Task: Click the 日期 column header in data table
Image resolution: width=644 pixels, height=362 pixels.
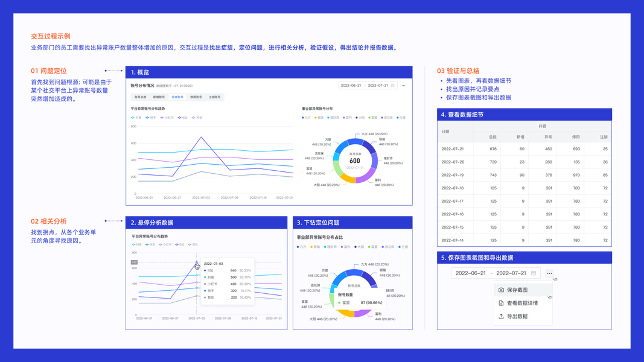Action: click(x=445, y=132)
